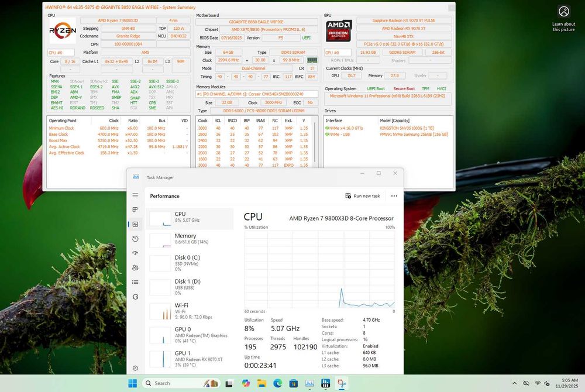Click the Wi-Fi network tray icon
Screen dimensions: 585x392
pyautogui.click(x=537, y=383)
